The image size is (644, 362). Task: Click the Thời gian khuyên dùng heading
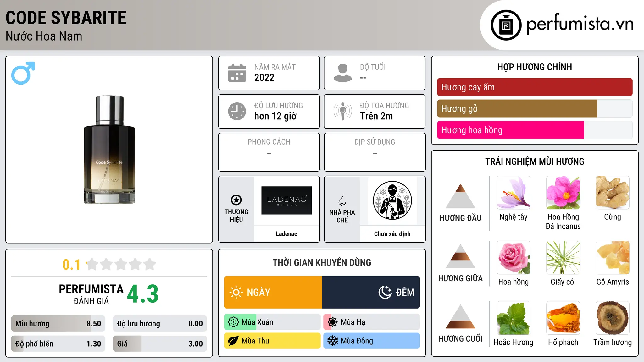pos(322,263)
